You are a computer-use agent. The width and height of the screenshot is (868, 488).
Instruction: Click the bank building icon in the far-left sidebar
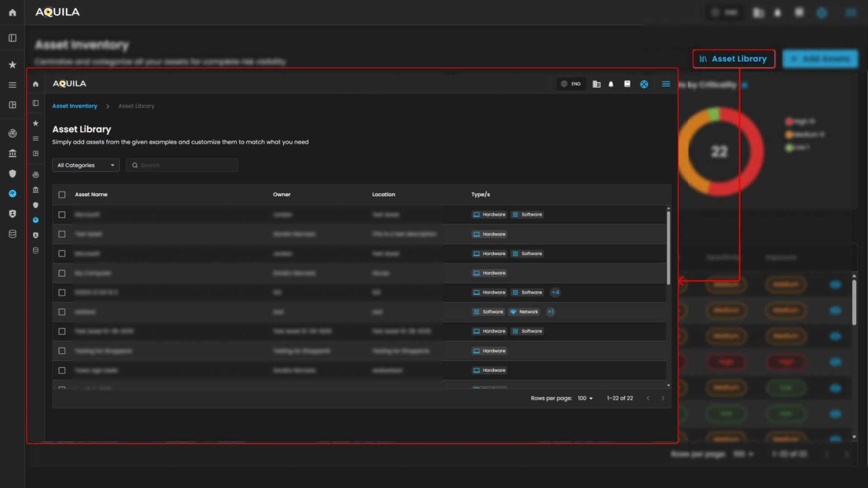click(x=12, y=153)
